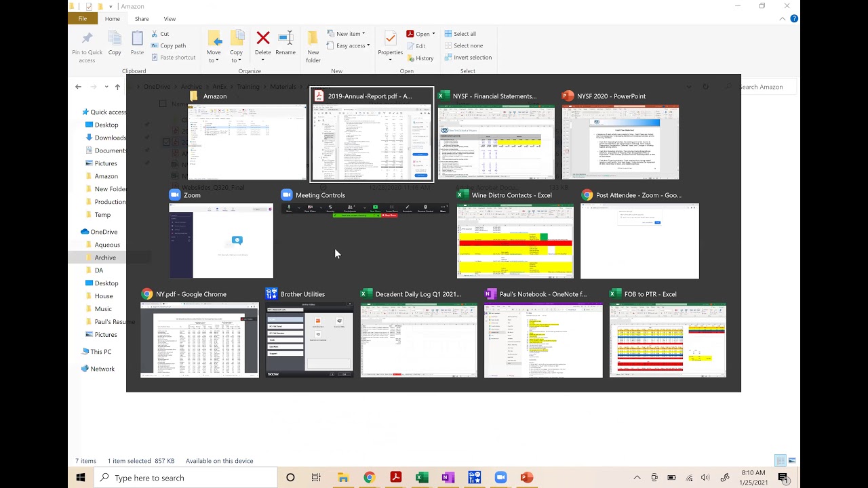Click Paste shortcut in the ribbon

[x=173, y=58]
